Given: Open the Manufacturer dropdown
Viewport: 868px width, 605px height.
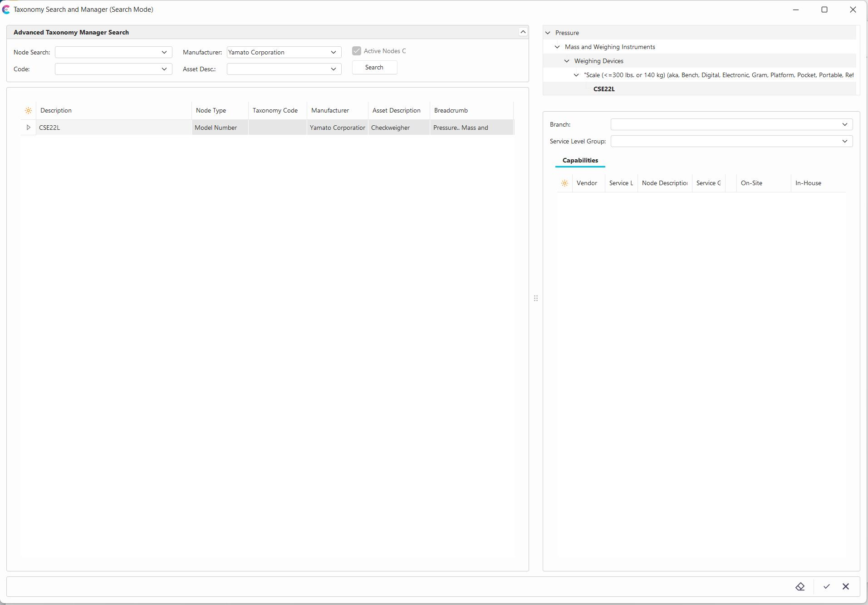Looking at the screenshot, I should (x=333, y=52).
